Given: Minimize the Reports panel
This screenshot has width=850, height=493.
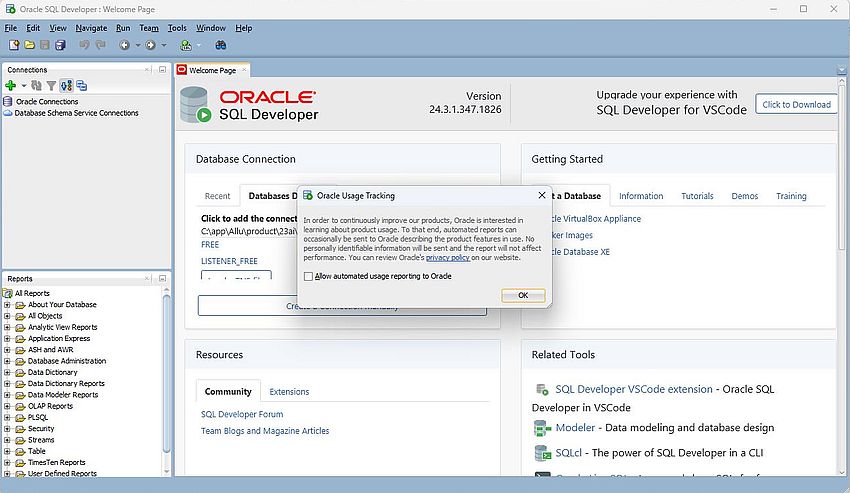Looking at the screenshot, I should (162, 278).
